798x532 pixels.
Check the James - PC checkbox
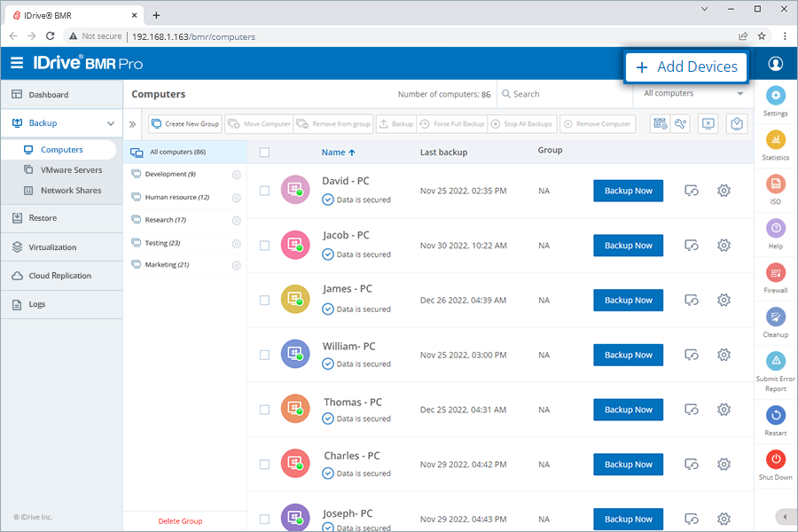tap(264, 301)
